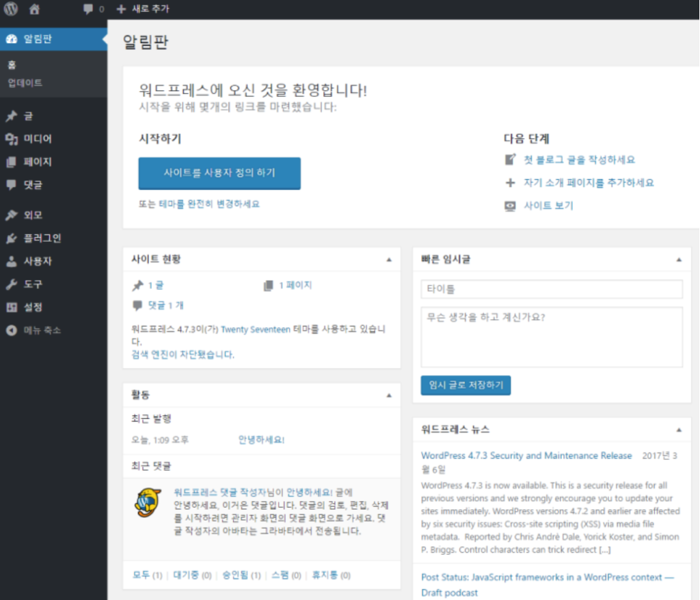Collapse the 사이트 현황 panel

tap(389, 260)
